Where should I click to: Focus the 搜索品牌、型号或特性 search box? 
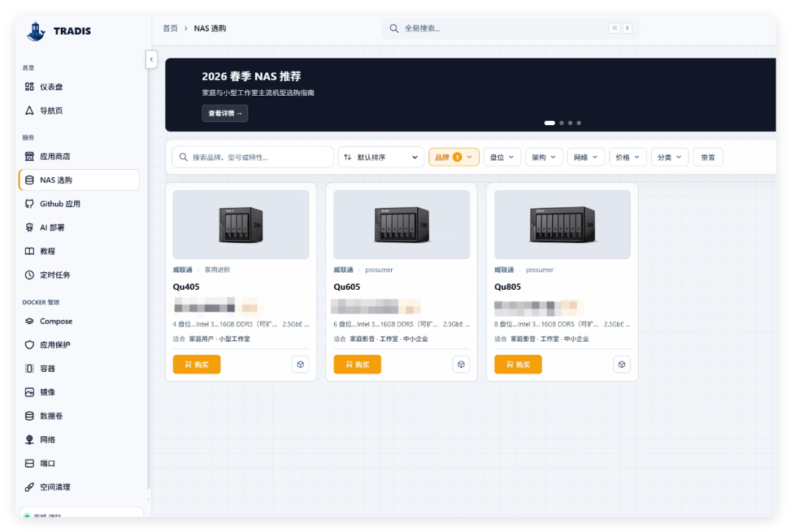pyautogui.click(x=253, y=157)
